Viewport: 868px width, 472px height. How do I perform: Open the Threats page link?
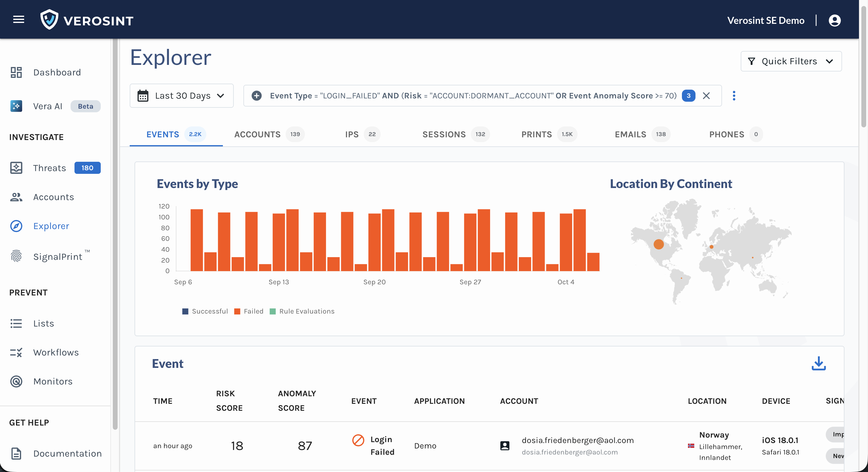[x=49, y=168]
